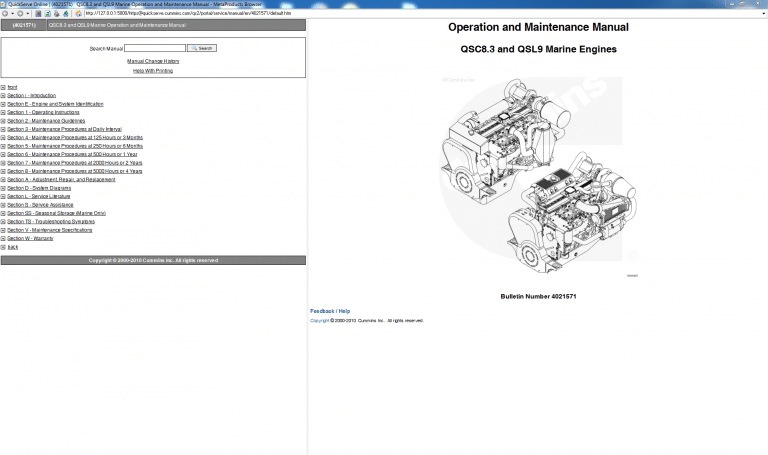Click the Bulletin Number 4021571 text
768x455 pixels.
tap(538, 296)
